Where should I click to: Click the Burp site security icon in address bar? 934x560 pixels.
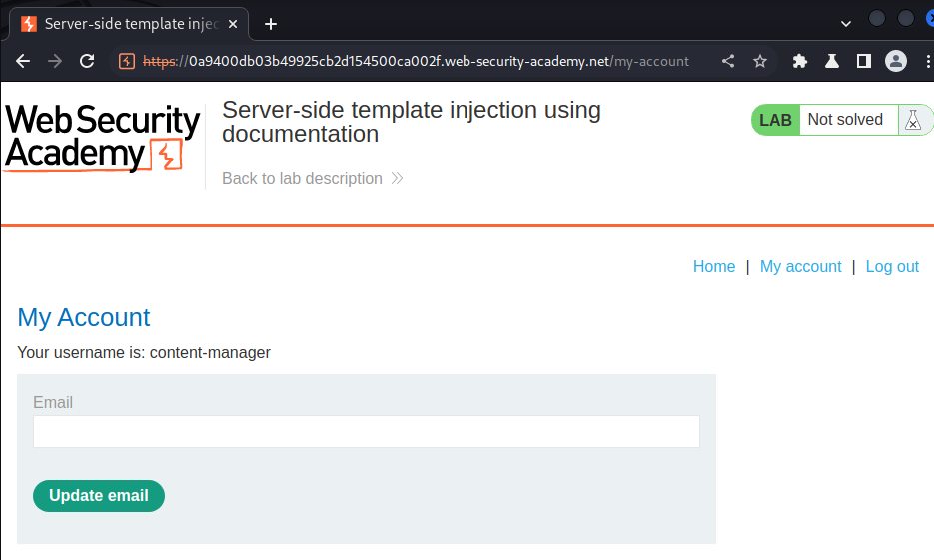[x=126, y=61]
